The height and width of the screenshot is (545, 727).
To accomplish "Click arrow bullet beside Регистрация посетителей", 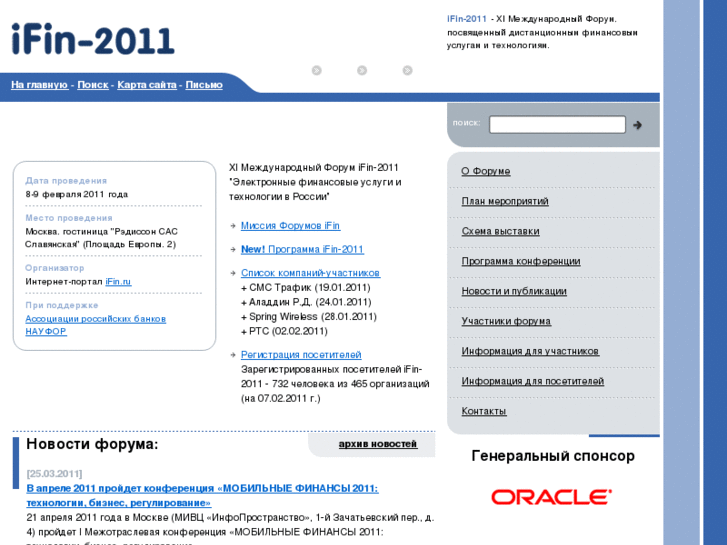I will point(233,355).
